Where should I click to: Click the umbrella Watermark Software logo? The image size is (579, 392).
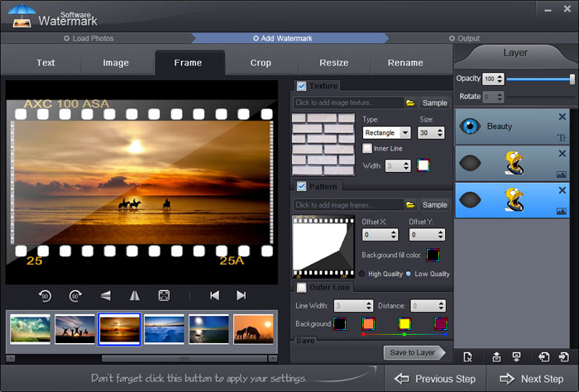22,16
